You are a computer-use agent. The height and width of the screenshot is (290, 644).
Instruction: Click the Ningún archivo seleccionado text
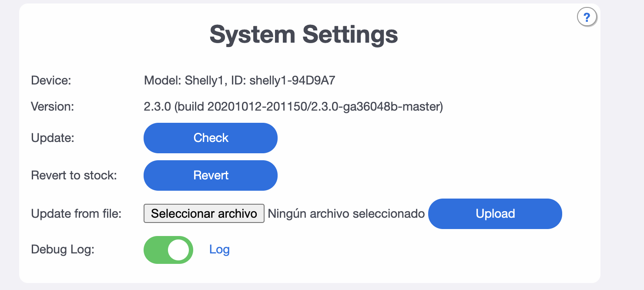pos(346,214)
